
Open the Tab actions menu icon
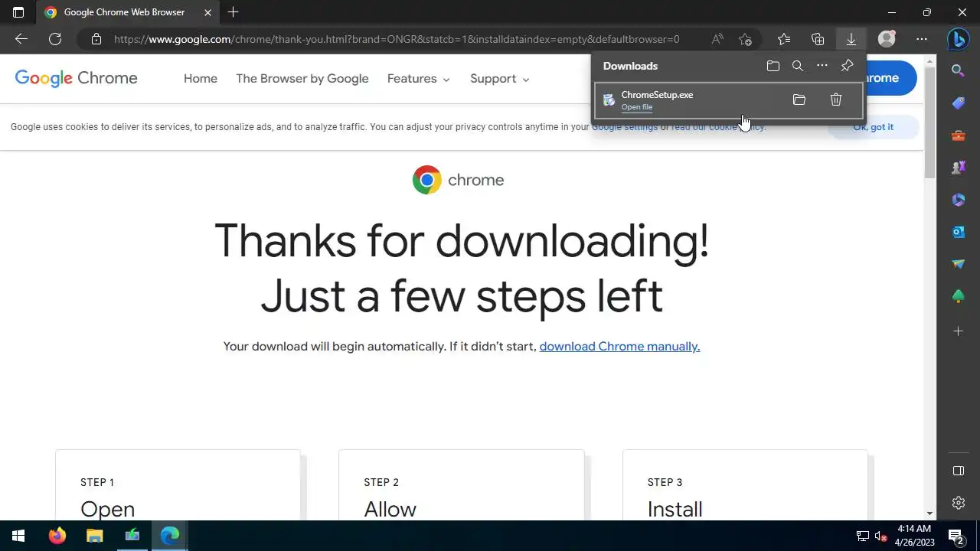click(18, 12)
